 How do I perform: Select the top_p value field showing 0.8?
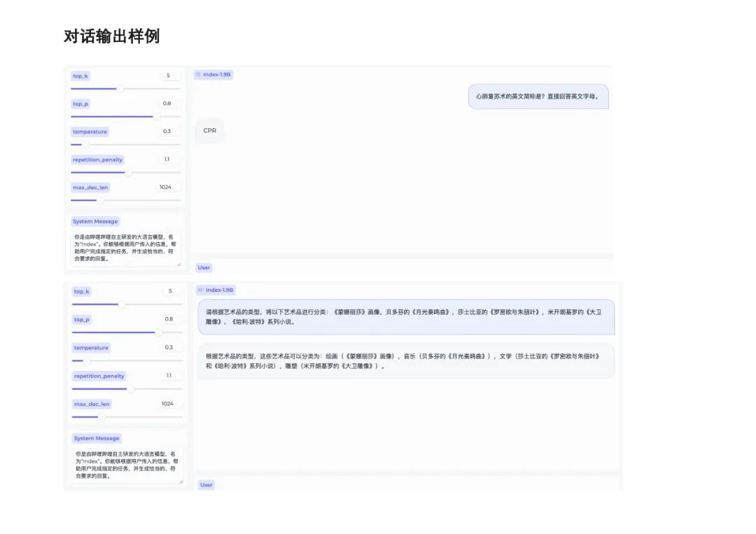click(168, 104)
